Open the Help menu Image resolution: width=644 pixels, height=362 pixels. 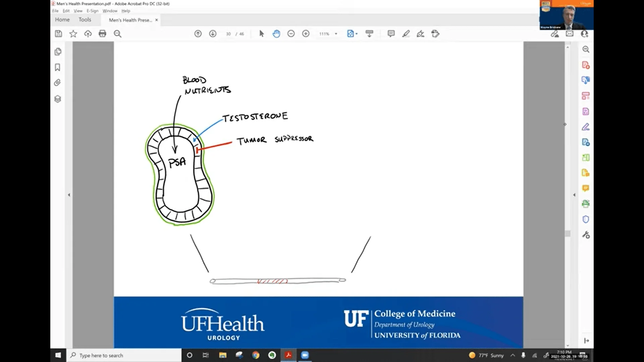click(x=126, y=11)
